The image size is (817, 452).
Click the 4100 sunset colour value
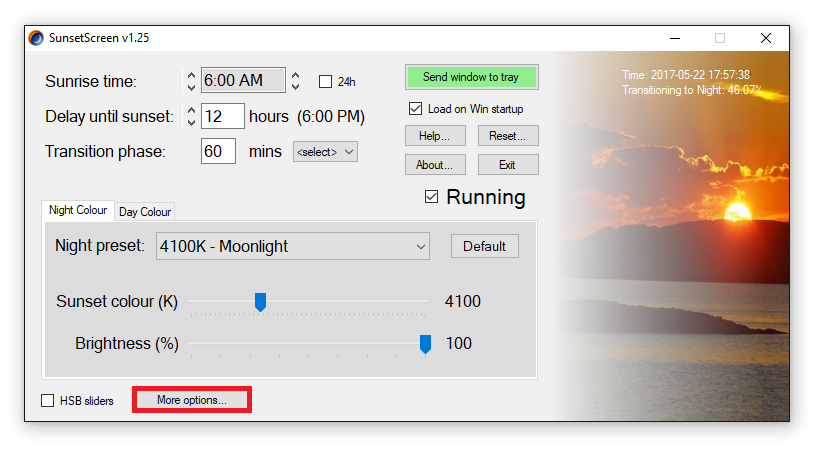[463, 301]
